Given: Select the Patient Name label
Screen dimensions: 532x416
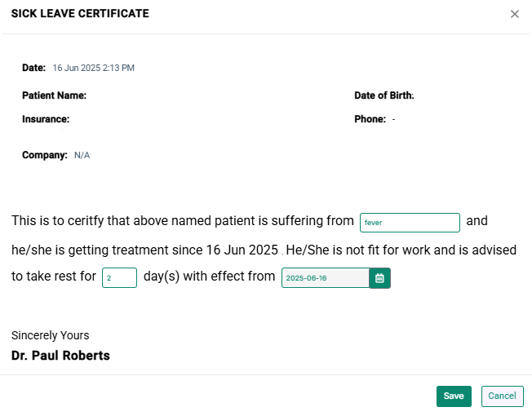Looking at the screenshot, I should (x=55, y=95).
